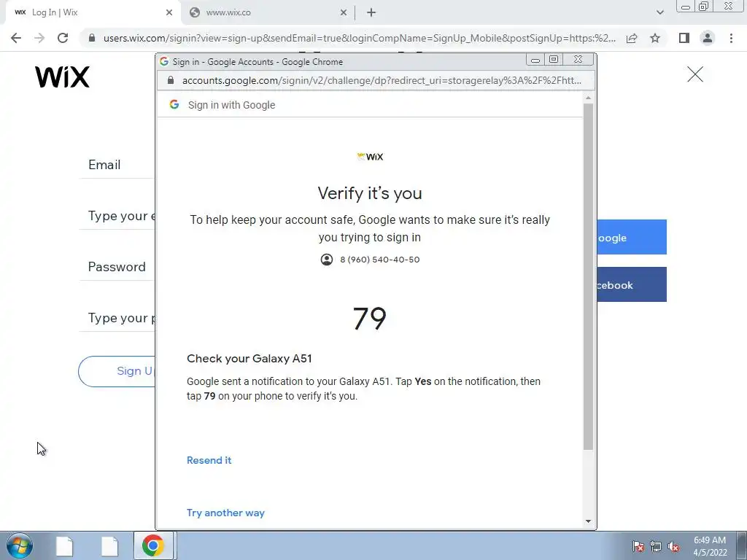Close the Log In | Wix tab
Image resolution: width=747 pixels, height=560 pixels.
coord(169,13)
